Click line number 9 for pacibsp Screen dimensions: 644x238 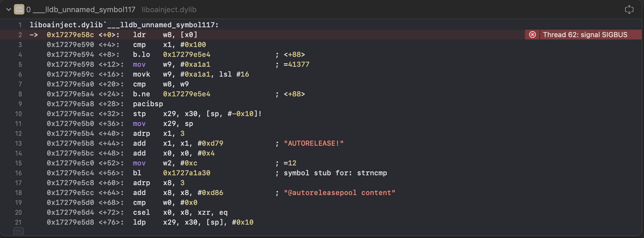[x=20, y=104]
